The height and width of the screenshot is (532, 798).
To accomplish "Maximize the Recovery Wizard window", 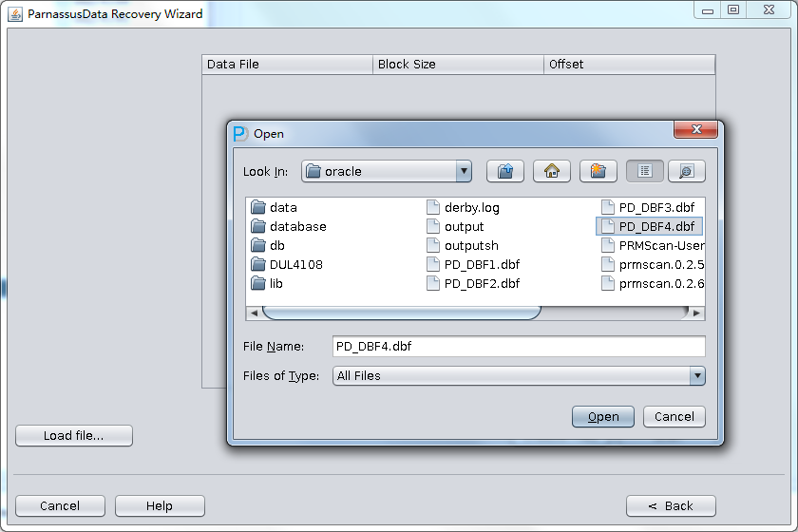I will point(733,9).
